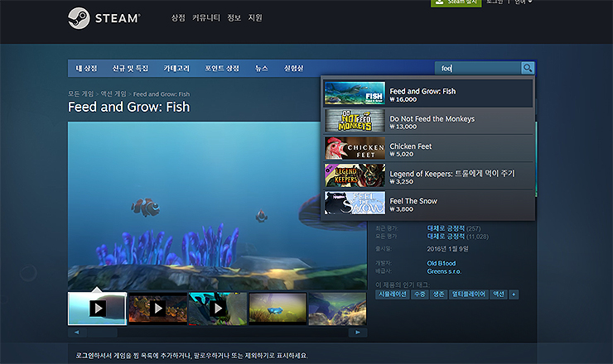Click the release date 2016년 1월 9일
The image size is (613, 364).
pos(447,249)
